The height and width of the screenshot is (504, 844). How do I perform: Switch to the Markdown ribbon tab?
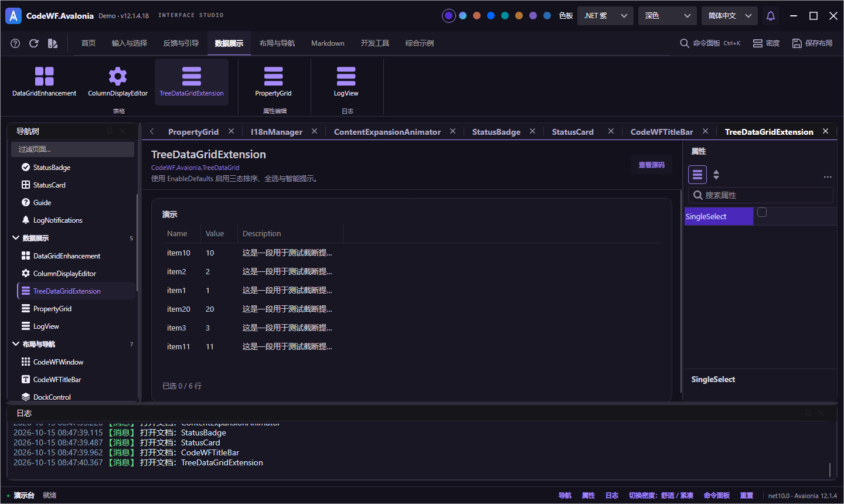pyautogui.click(x=328, y=43)
